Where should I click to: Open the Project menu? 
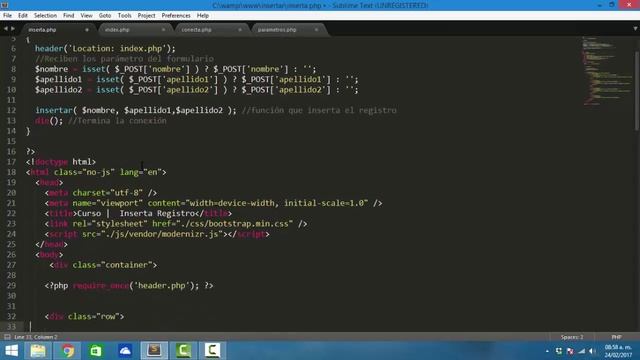tap(146, 16)
